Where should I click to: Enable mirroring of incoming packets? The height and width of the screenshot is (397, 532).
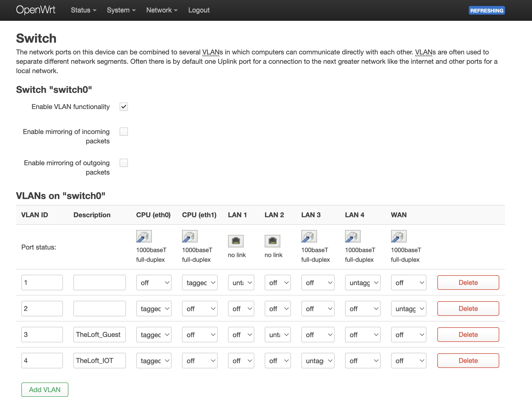click(124, 132)
